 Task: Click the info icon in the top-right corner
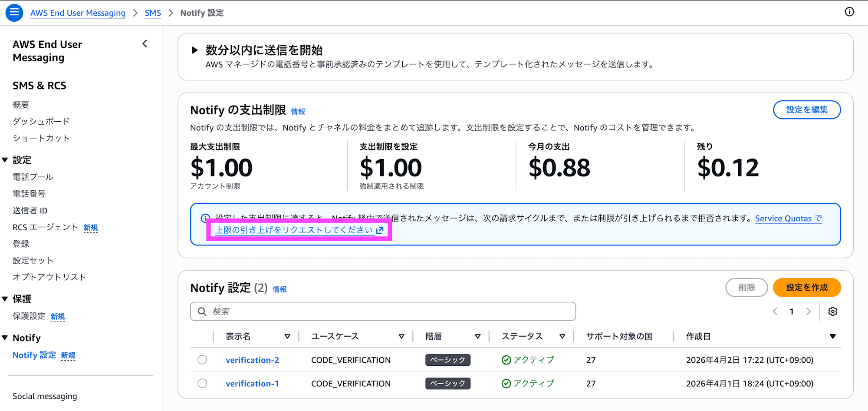(x=849, y=12)
